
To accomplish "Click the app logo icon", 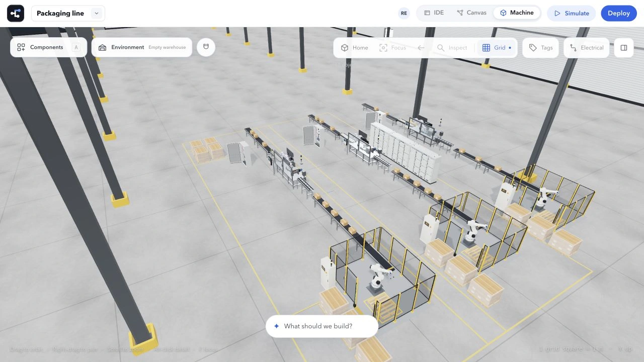I will (16, 14).
